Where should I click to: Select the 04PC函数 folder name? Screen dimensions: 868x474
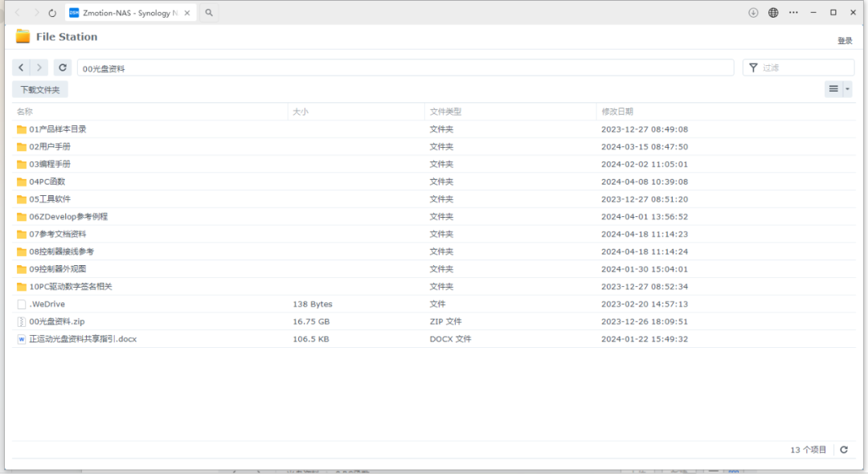coord(47,182)
